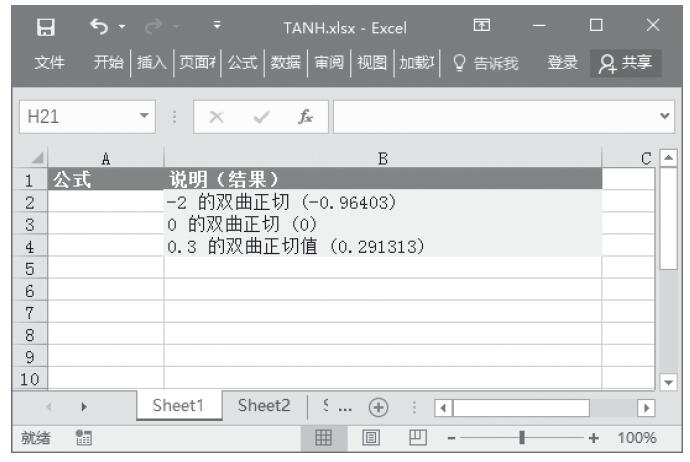Click the zoom slider handle
The height and width of the screenshot is (462, 690).
point(521,438)
